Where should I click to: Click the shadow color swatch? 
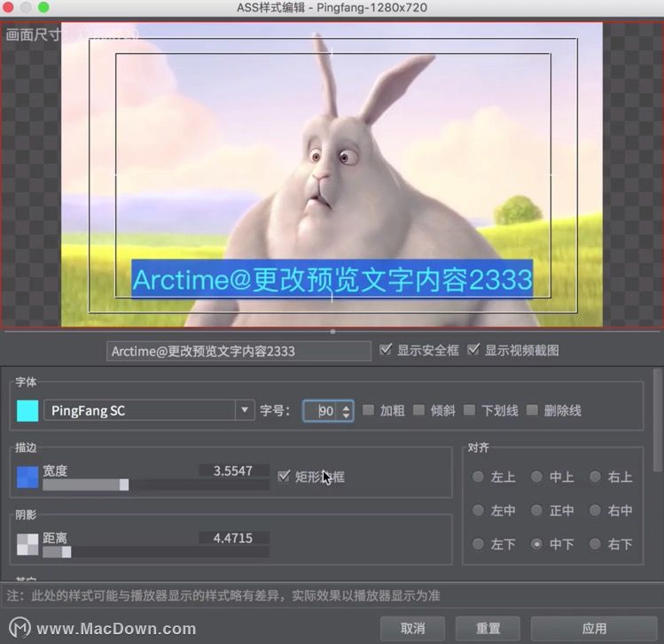coord(27,544)
